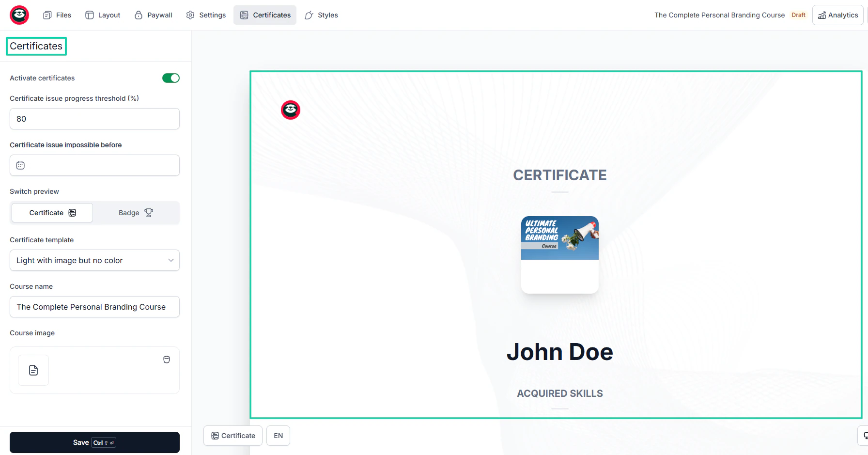Click the Course name input field
This screenshot has height=455, width=868.
tap(94, 307)
